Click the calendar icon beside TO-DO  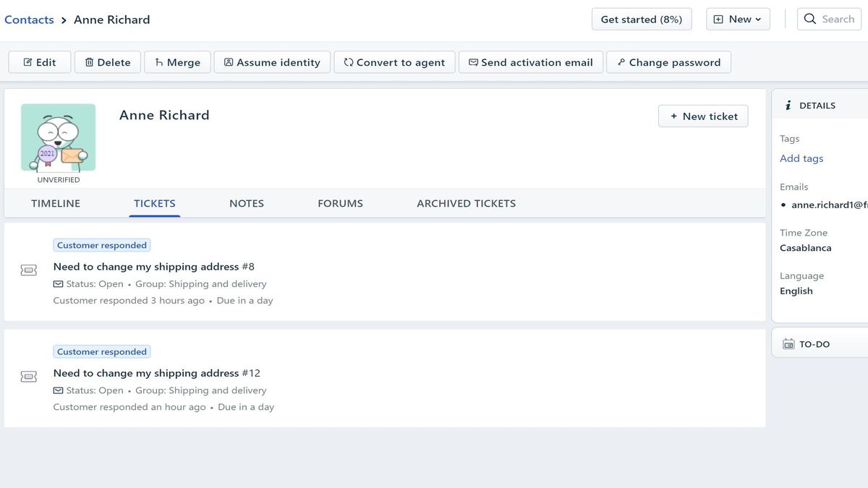(x=788, y=344)
